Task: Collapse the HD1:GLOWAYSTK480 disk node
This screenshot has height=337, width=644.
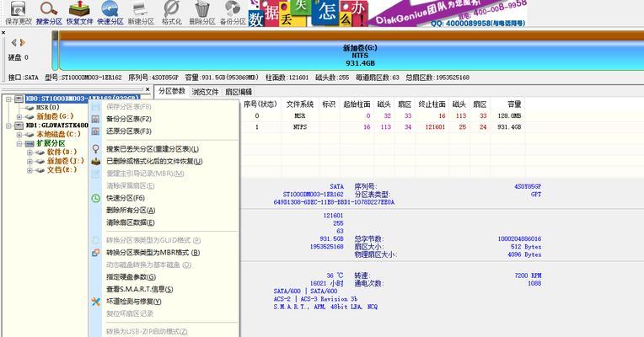Action: [x=8, y=126]
